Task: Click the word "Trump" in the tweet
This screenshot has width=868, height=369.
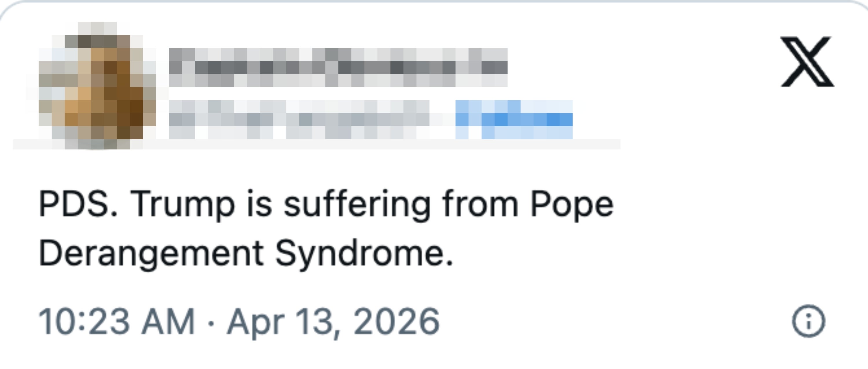Action: pyautogui.click(x=183, y=204)
